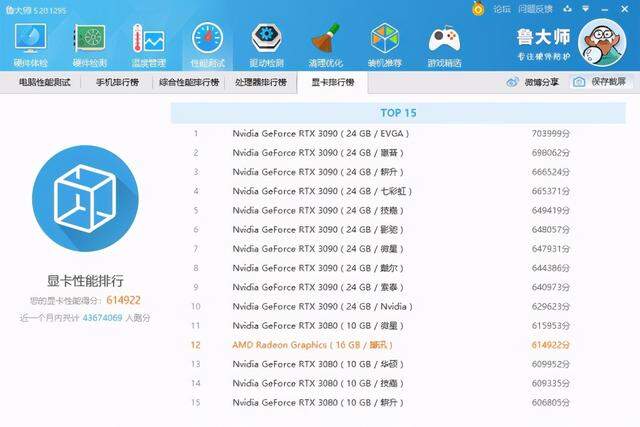
Task: Click the 629623分 score
Action: (x=551, y=306)
